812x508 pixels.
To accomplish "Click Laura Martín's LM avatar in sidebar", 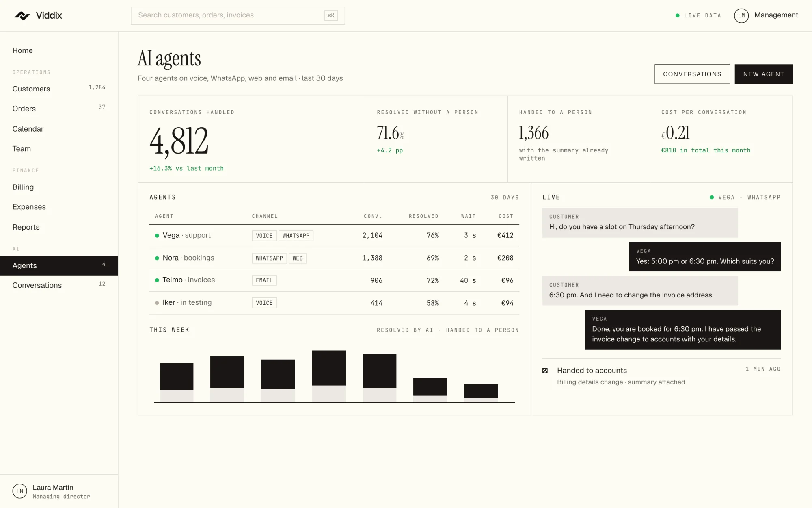I will tap(19, 491).
